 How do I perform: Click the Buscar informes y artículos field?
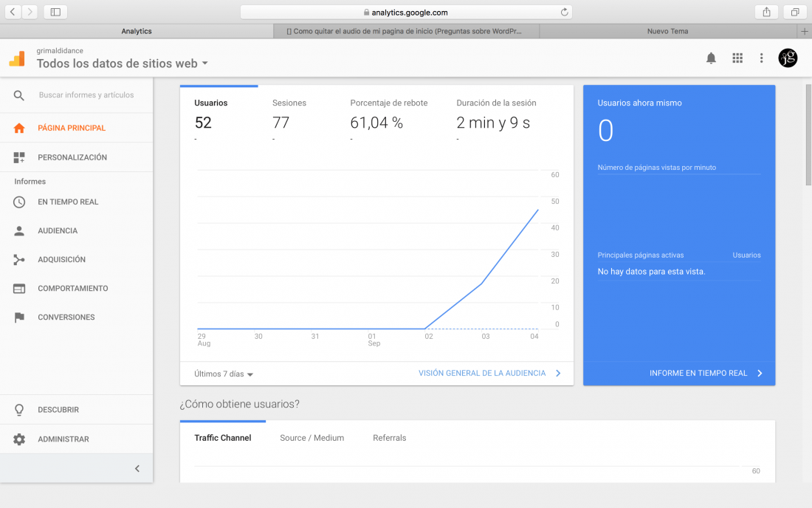(x=86, y=95)
